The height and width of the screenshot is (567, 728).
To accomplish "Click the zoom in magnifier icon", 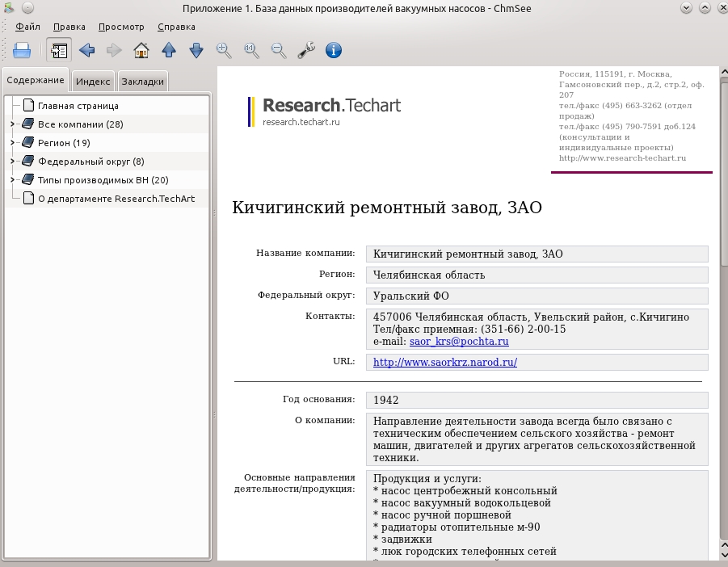I will 224,50.
